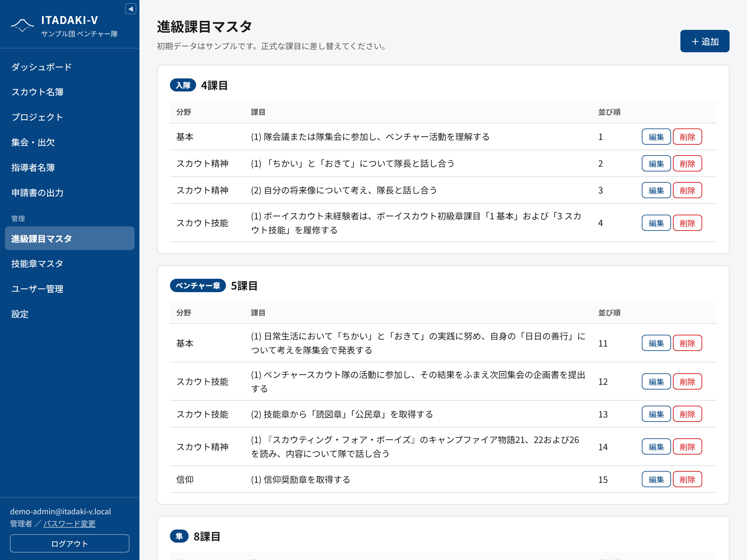Image resolution: width=747 pixels, height=560 pixels.
Task: Open プロジェクト from sidebar
Action: pos(70,117)
